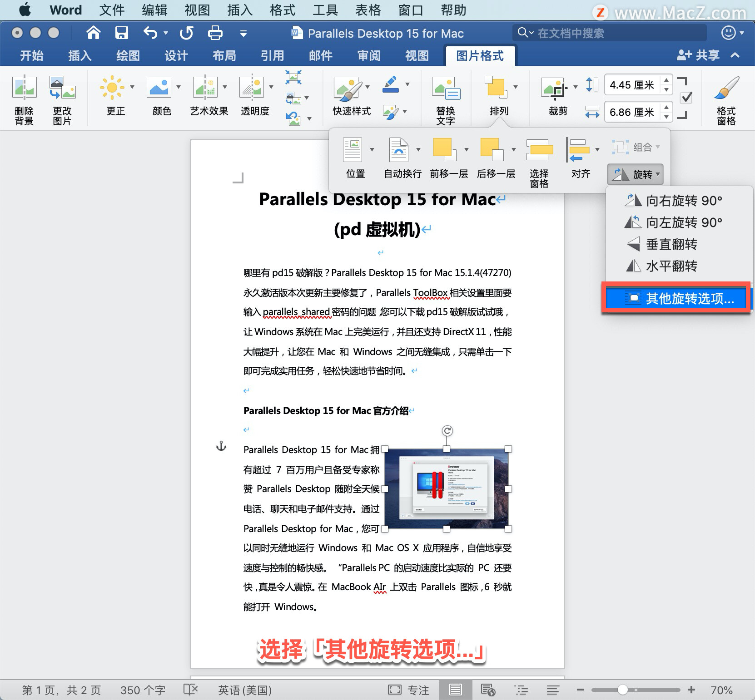This screenshot has height=700, width=755.
Task: Select the Print Layout view button
Action: click(455, 690)
